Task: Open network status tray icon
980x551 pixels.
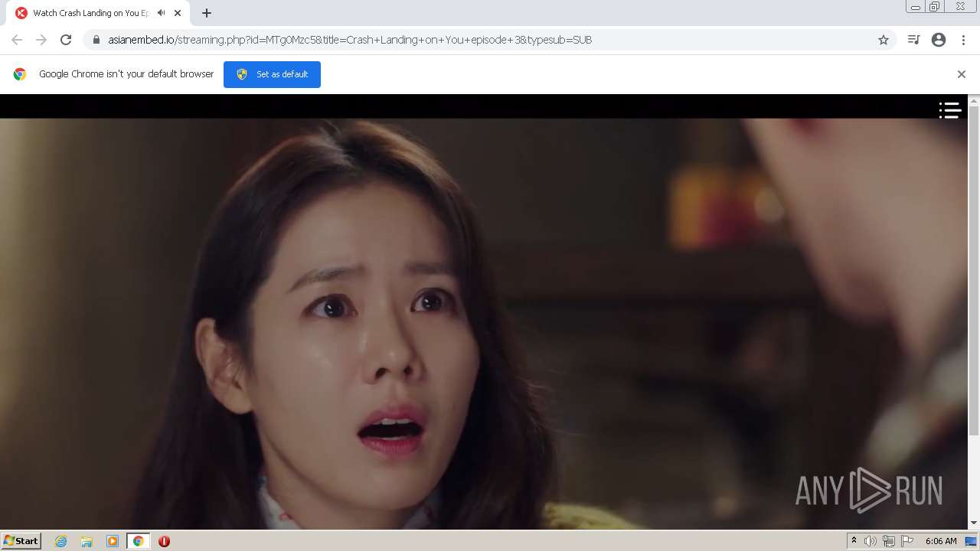Action: click(x=889, y=541)
